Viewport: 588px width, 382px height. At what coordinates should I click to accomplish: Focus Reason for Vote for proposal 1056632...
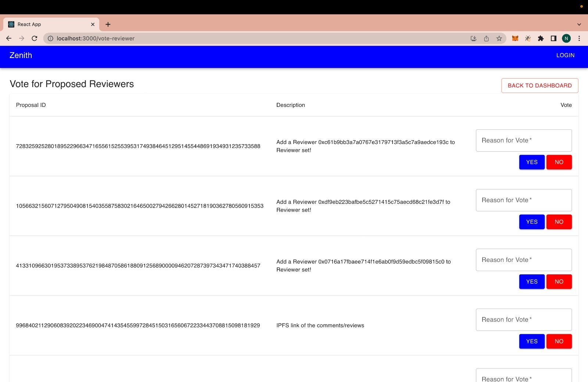tap(524, 200)
